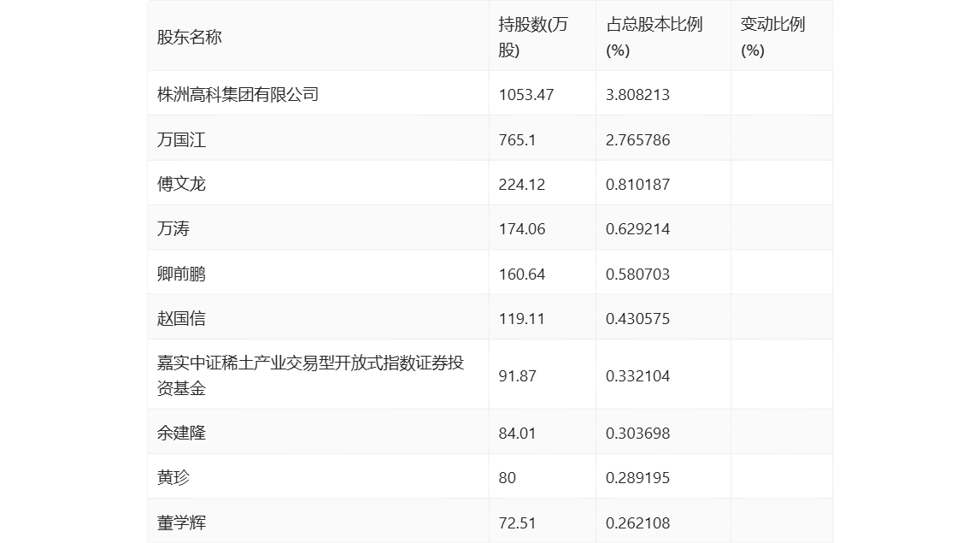Click the percentage 3.808213
The height and width of the screenshot is (543, 980).
click(637, 94)
